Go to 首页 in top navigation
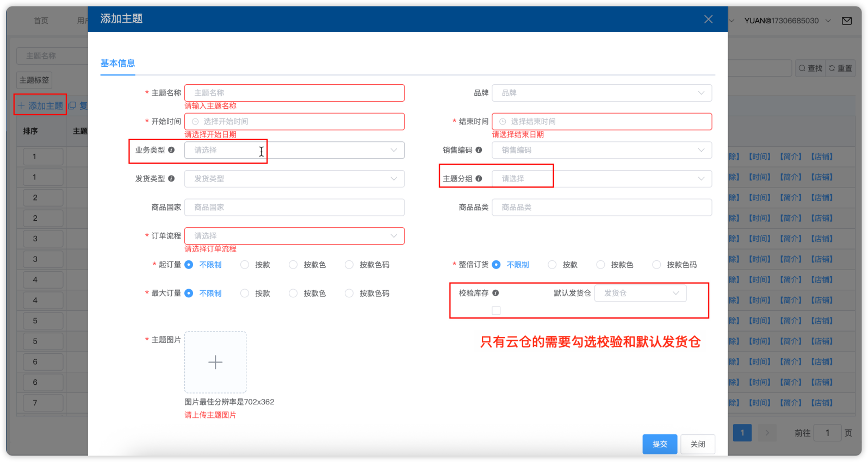868x462 pixels. click(41, 21)
